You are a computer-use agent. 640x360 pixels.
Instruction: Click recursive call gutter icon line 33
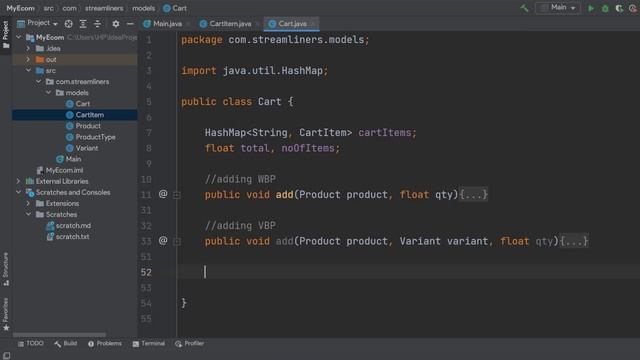[x=163, y=240]
